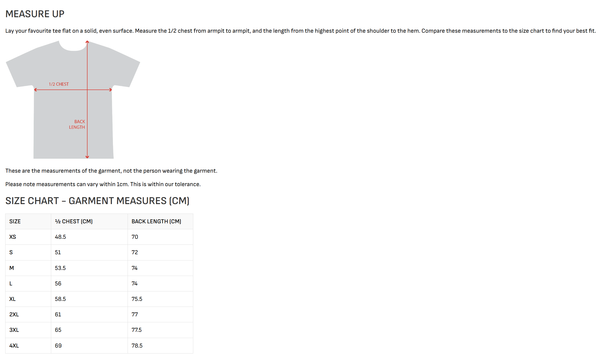The height and width of the screenshot is (364, 606).
Task: Click the SIZE CHART garment measures heading
Action: point(97,201)
